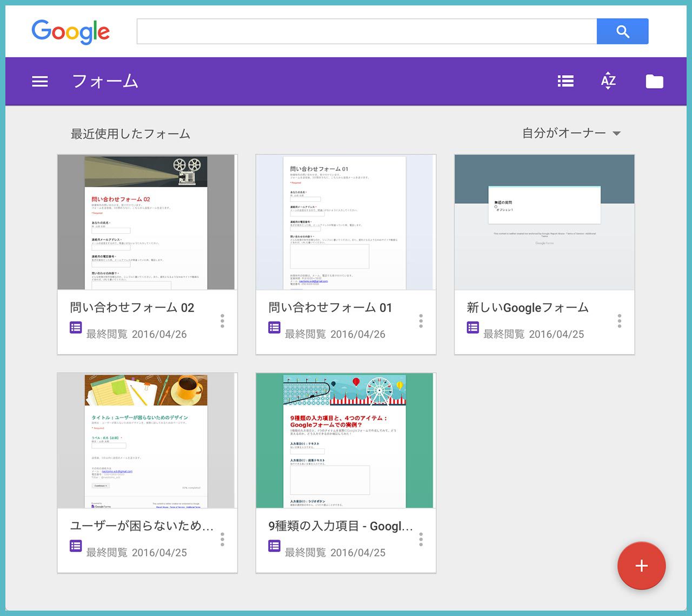Open the 9種類の入力項目 form thumbnail
The height and width of the screenshot is (616, 692).
[x=345, y=440]
